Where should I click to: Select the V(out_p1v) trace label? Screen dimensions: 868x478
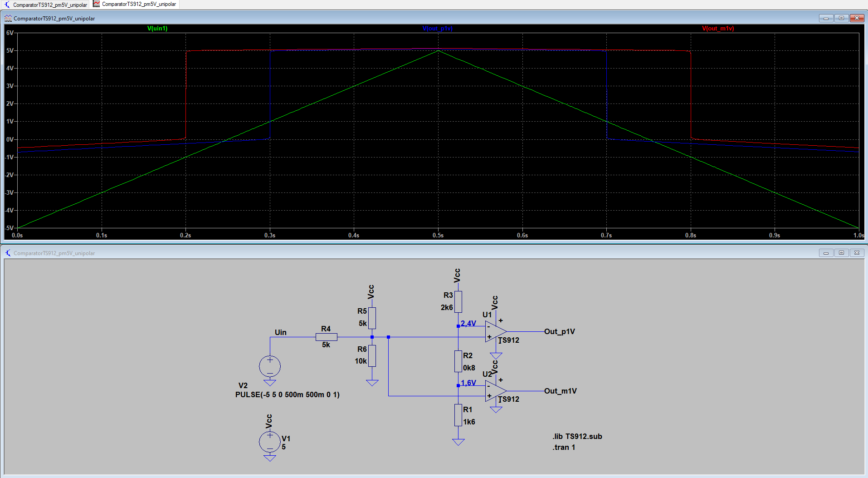(437, 28)
